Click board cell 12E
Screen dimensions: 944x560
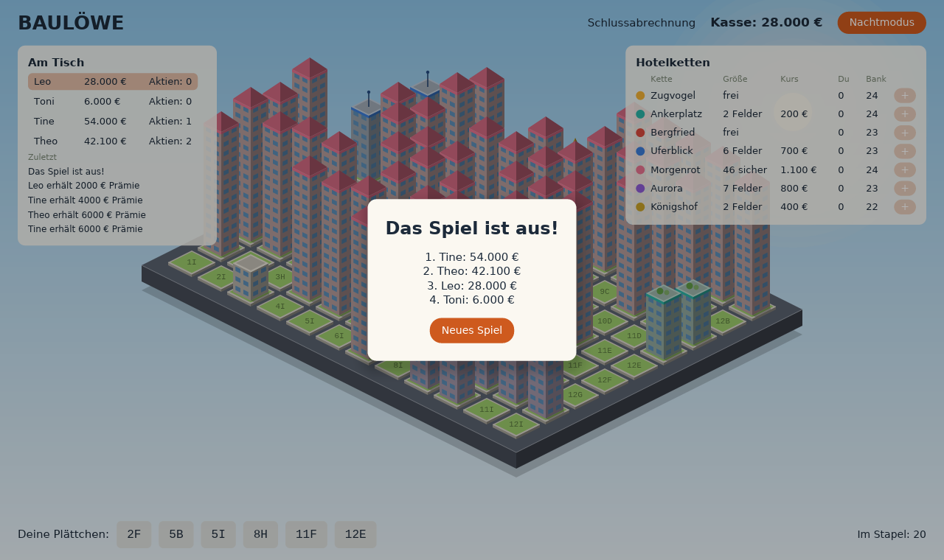coord(634,365)
